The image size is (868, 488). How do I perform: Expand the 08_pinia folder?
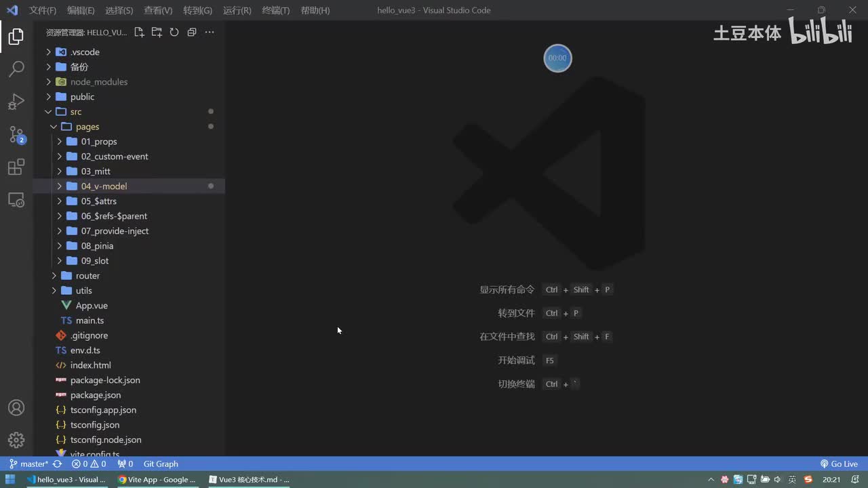(129, 246)
